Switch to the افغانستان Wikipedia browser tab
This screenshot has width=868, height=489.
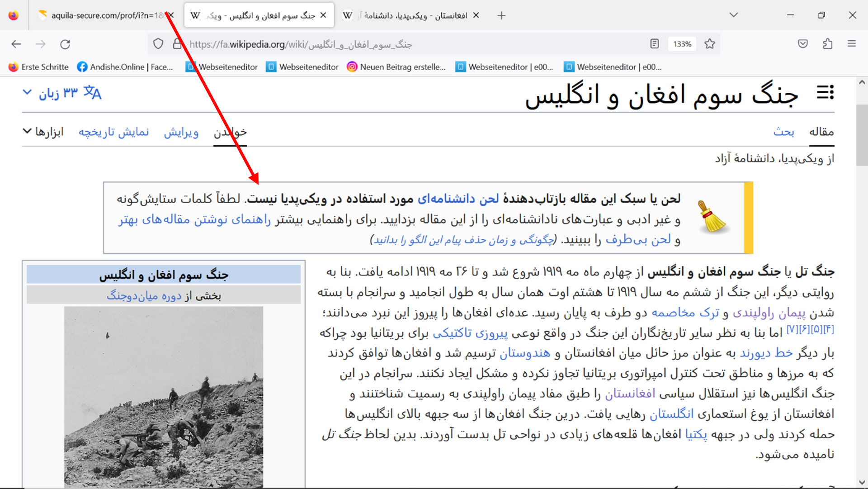pyautogui.click(x=407, y=15)
